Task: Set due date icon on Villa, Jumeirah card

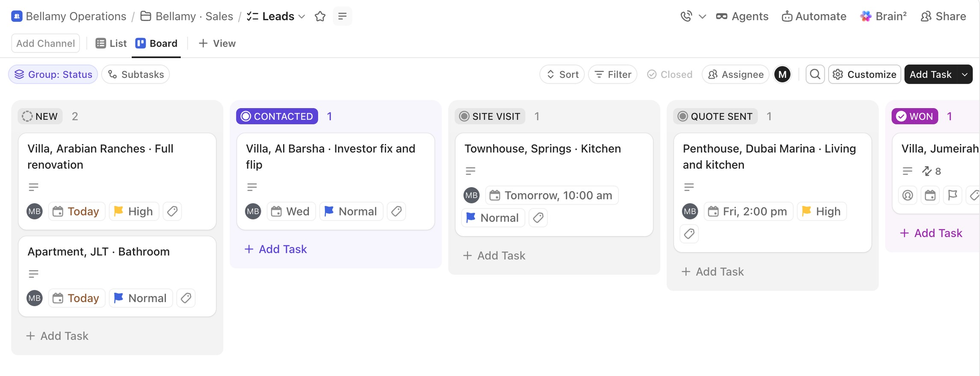Action: point(930,195)
